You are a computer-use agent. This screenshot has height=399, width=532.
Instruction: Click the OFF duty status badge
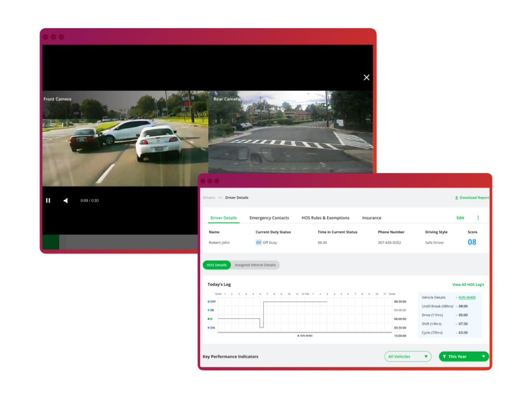[258, 243]
